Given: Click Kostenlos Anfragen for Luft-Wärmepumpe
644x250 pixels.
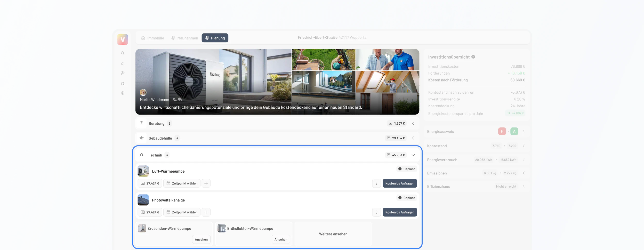Looking at the screenshot, I should click(400, 183).
